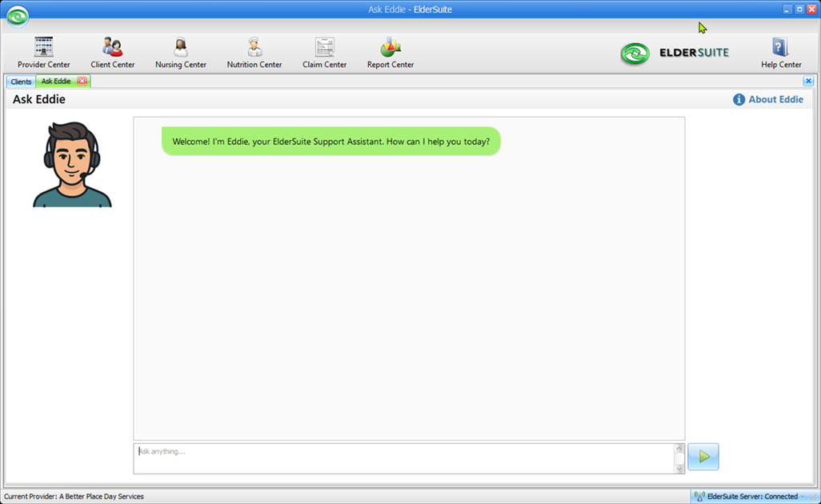Screen dimensions: 821x504
Task: Click Eddie's avatar picture
Action: (72, 164)
